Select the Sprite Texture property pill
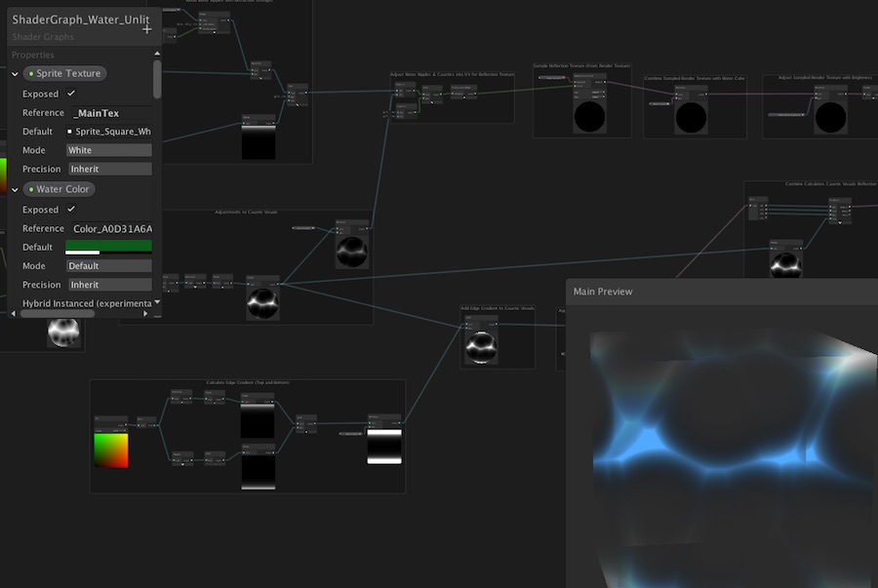This screenshot has height=588, width=878. point(65,73)
